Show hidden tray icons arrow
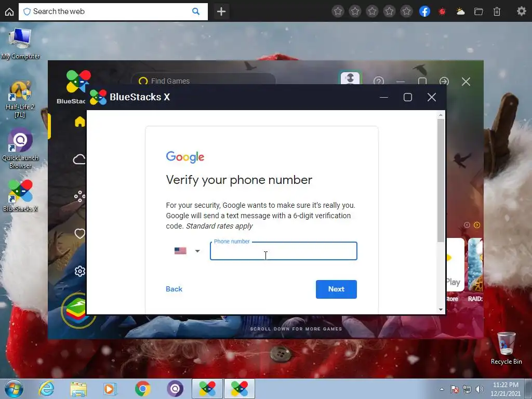 click(x=442, y=389)
